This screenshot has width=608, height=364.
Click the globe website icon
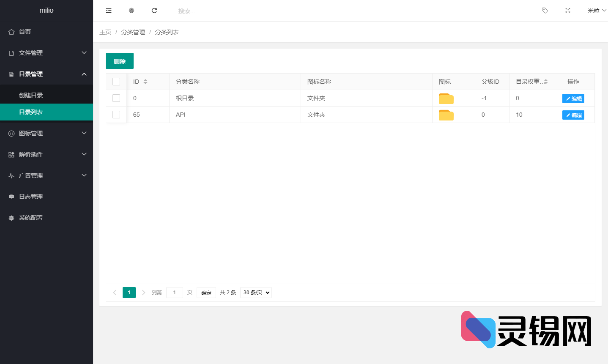[131, 11]
